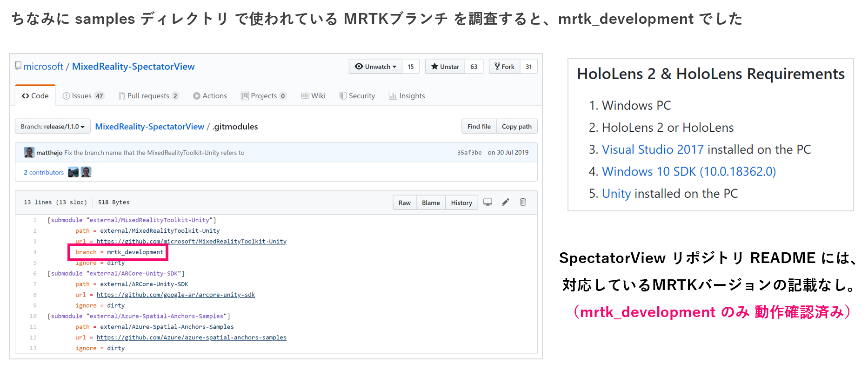868x378 pixels.
Task: Open the Security tab
Action: [x=357, y=96]
